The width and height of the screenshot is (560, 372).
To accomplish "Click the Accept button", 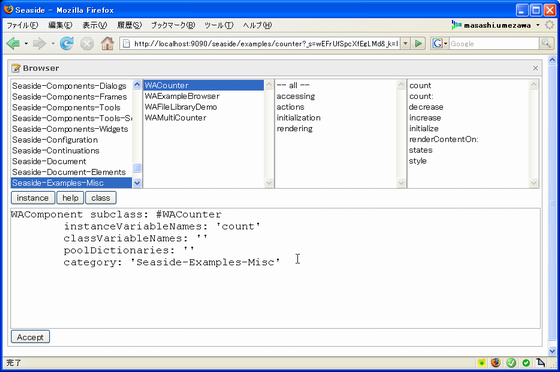I will [x=30, y=337].
